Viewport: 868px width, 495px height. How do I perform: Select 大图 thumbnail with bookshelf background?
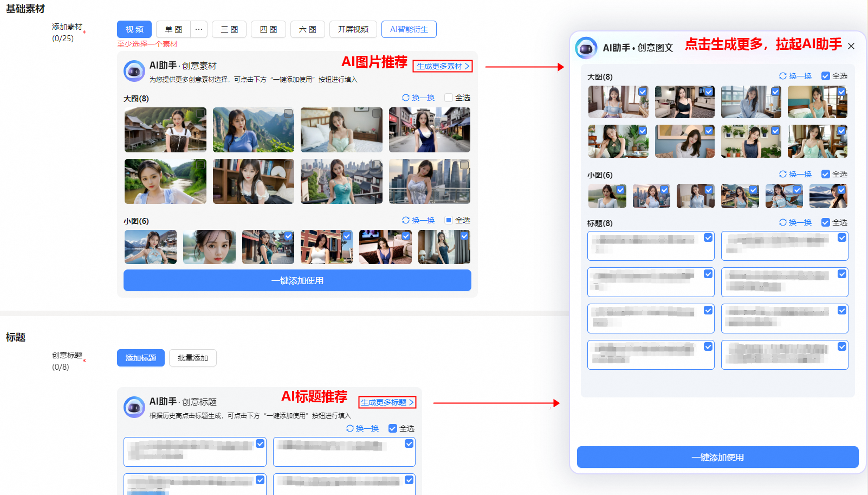(x=254, y=181)
